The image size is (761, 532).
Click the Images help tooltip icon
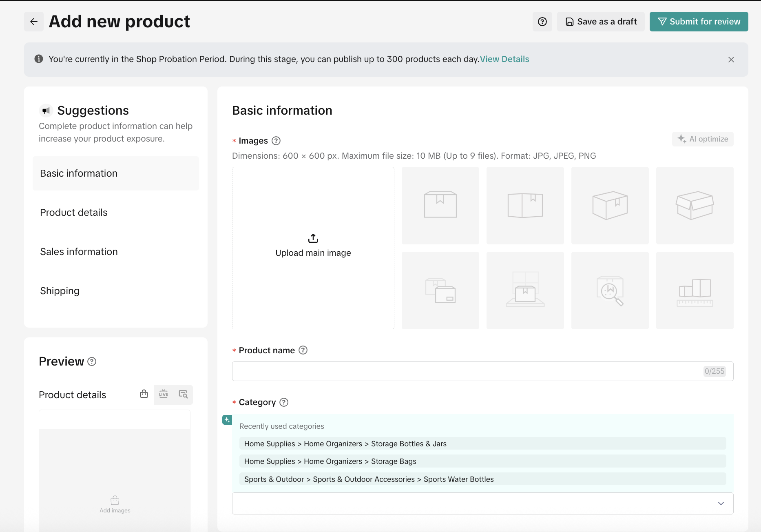tap(276, 141)
